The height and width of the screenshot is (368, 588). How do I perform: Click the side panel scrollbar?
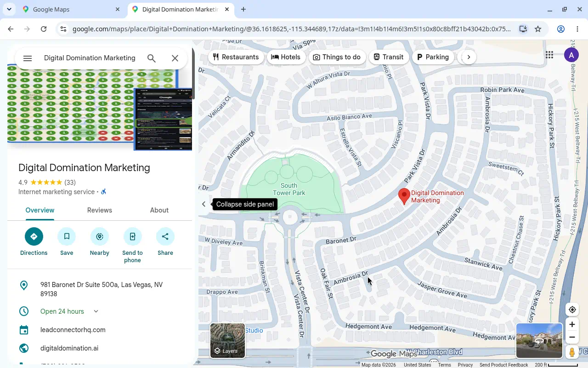(x=193, y=74)
